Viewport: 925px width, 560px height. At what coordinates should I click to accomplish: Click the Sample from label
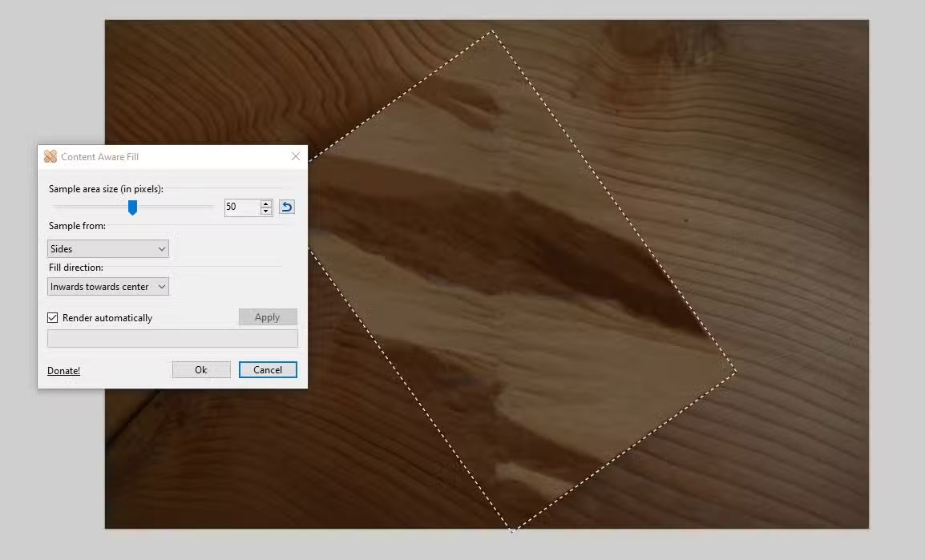tap(77, 226)
